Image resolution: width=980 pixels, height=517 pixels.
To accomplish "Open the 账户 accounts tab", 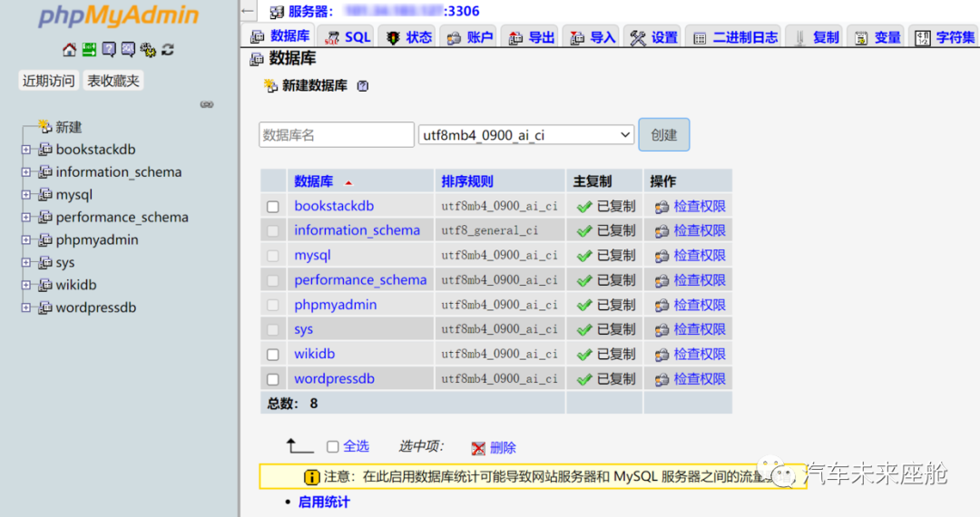I will [x=470, y=37].
